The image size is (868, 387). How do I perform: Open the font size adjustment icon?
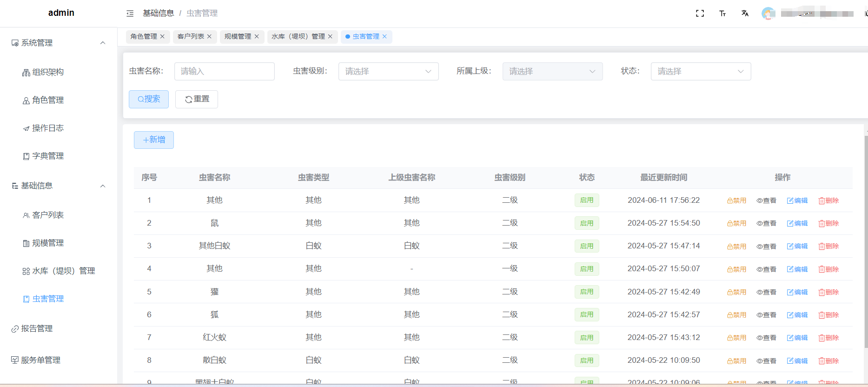pos(722,13)
